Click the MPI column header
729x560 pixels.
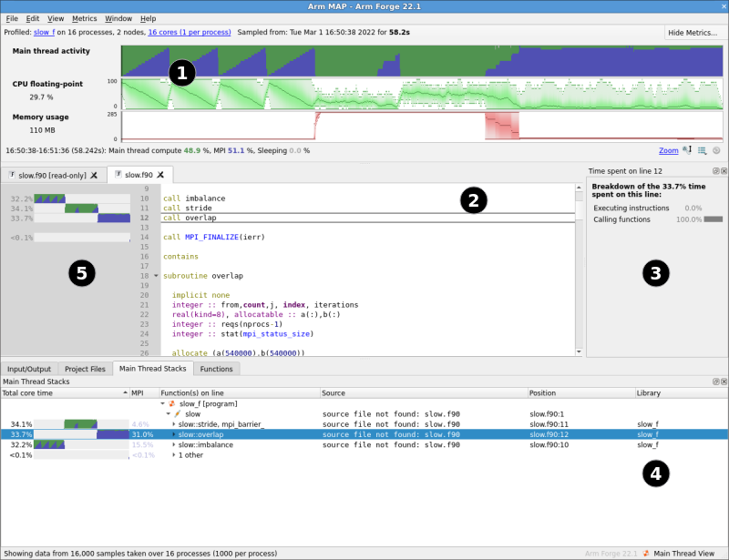click(x=144, y=393)
